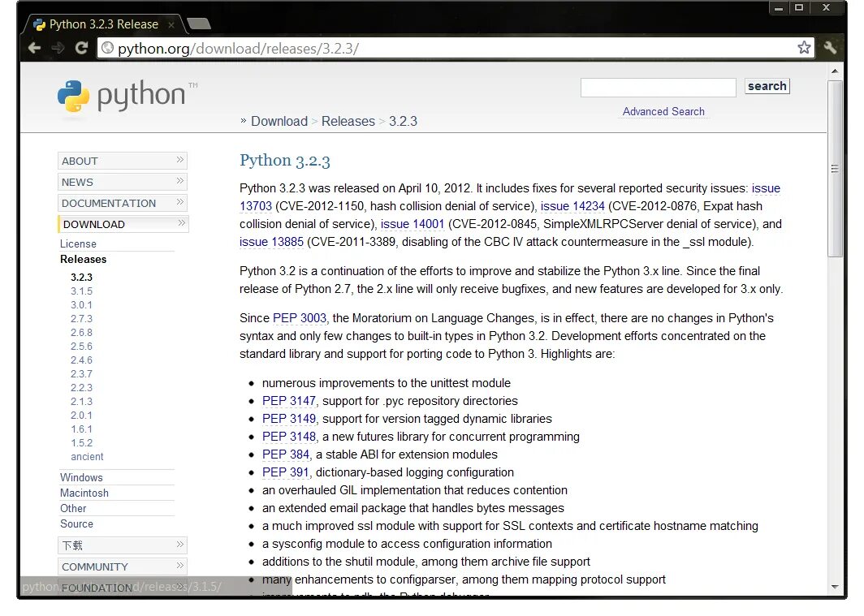Open the Releases breadcrumb link
Screen dimensions: 864x616
pos(348,122)
